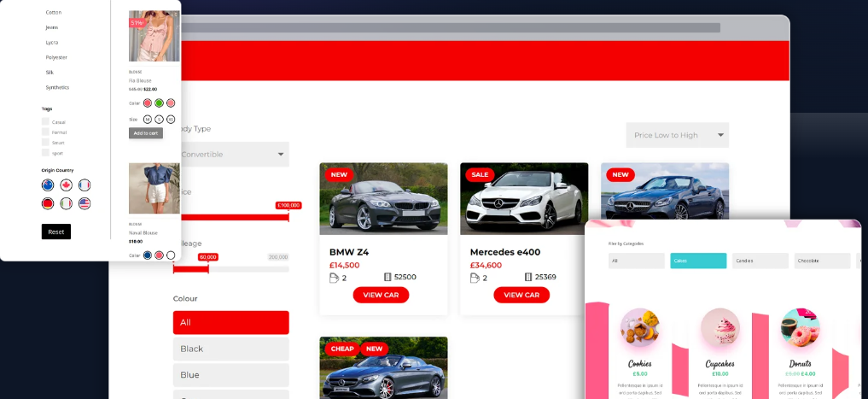This screenshot has height=399, width=868.
Task: Click the door icon on BMW Z4 card
Action: 334,278
